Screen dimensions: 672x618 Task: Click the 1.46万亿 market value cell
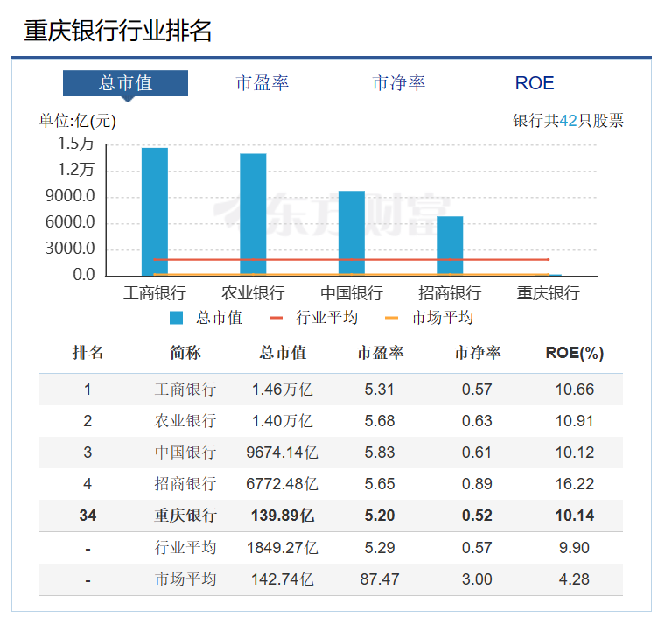tap(282, 390)
